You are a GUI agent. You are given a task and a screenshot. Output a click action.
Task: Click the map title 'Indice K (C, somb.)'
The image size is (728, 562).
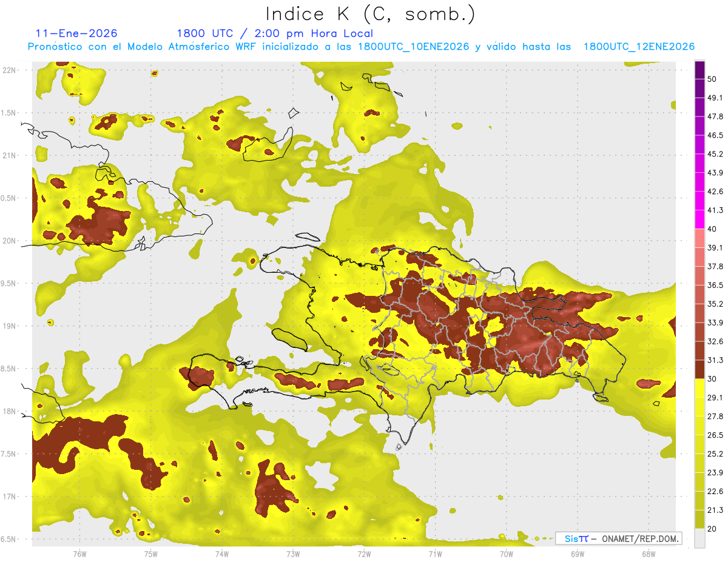371,15
